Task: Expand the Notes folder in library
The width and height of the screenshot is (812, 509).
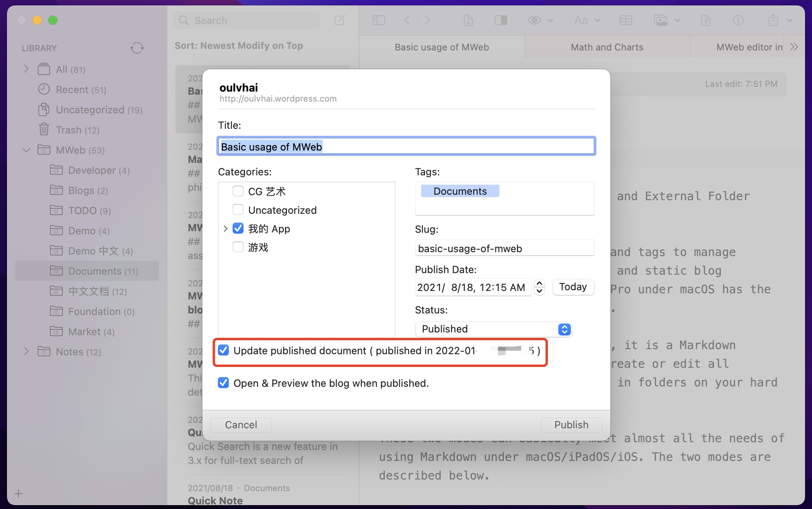Action: pyautogui.click(x=26, y=351)
